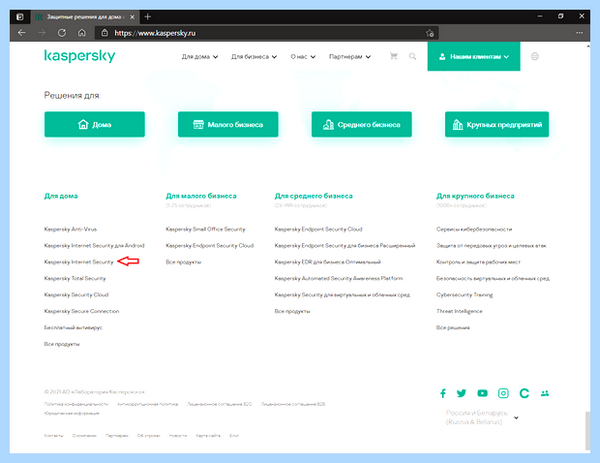Open the Для крупного бизнеса heading link
Viewport: 600px width, 463px height.
click(x=475, y=196)
